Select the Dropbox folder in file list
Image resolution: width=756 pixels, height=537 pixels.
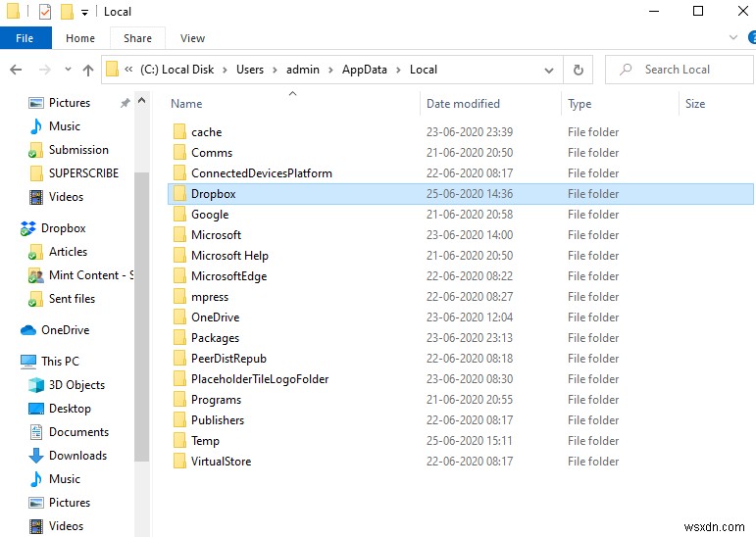pyautogui.click(x=461, y=194)
